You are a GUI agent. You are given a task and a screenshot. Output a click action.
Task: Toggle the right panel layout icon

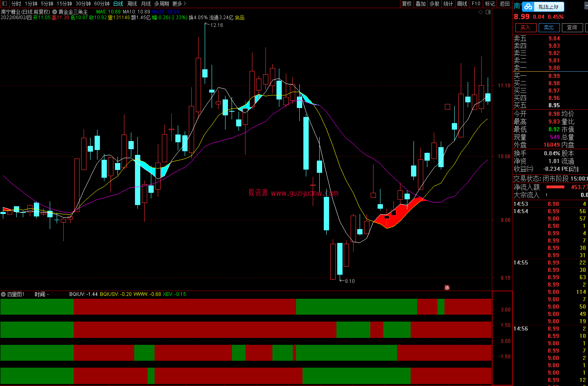click(488, 12)
